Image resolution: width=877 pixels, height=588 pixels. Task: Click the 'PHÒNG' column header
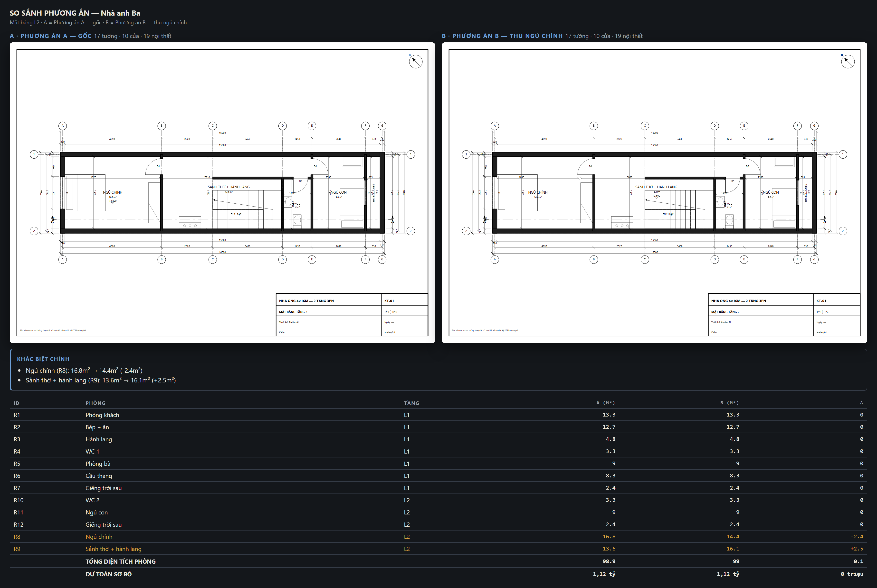(95, 403)
